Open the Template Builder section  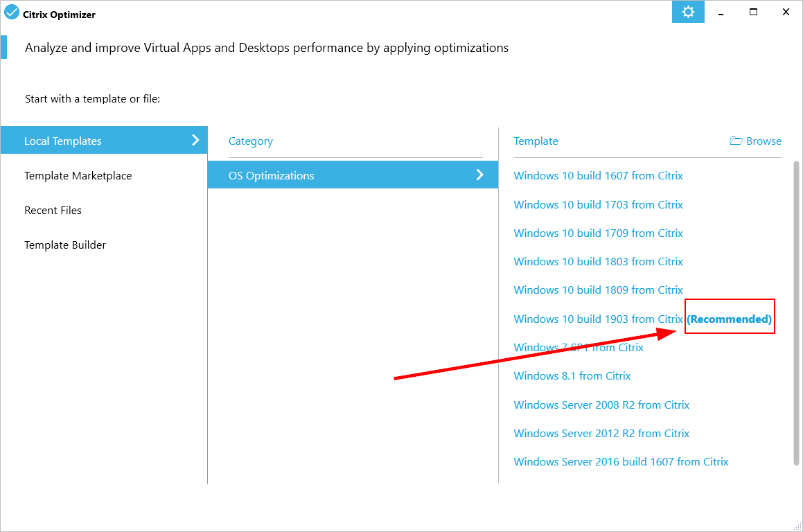click(x=65, y=245)
